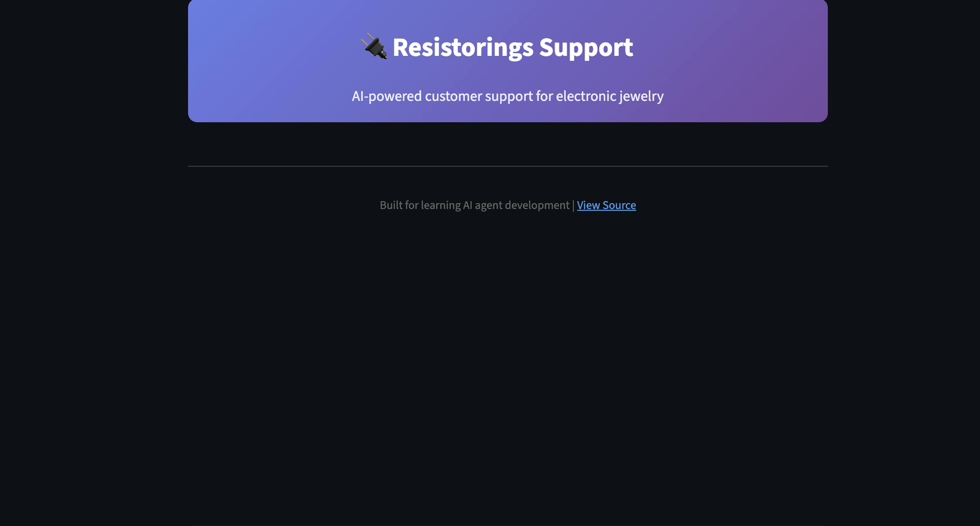Viewport: 980px width, 526px height.
Task: Click the electric plug emoji icon
Action: click(x=374, y=46)
